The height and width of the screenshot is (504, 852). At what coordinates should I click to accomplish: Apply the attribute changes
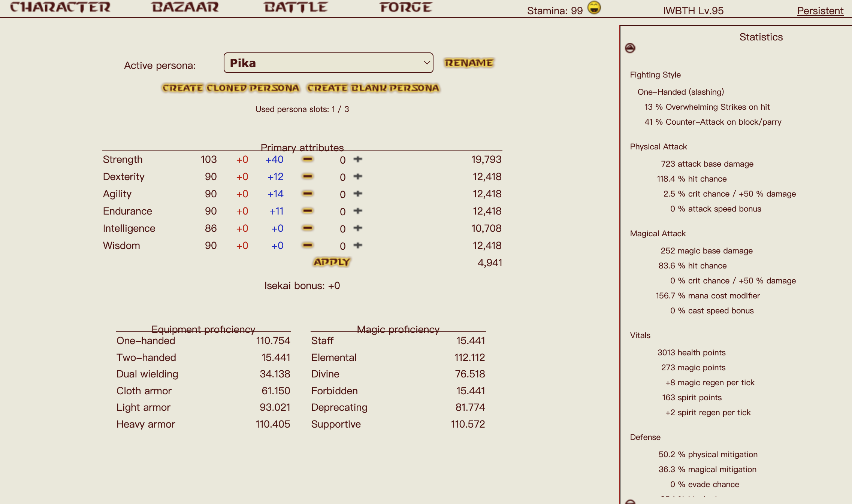pyautogui.click(x=332, y=262)
